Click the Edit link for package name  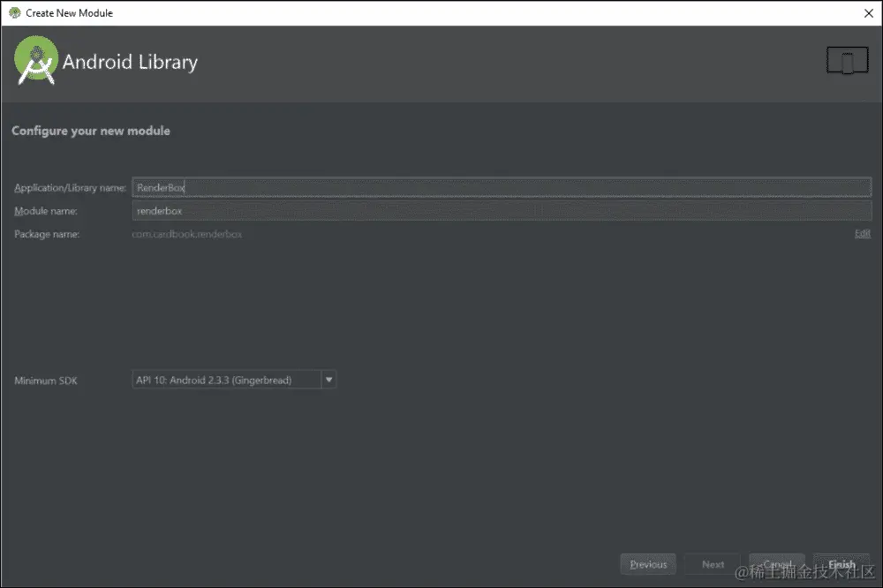(862, 233)
